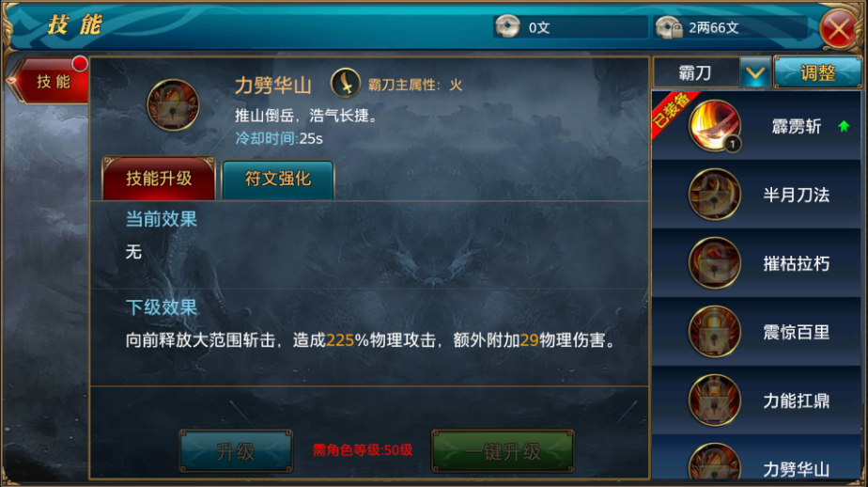This screenshot has height=487, width=868.
Task: Switch to the 技能升级 tab
Action: (x=159, y=179)
